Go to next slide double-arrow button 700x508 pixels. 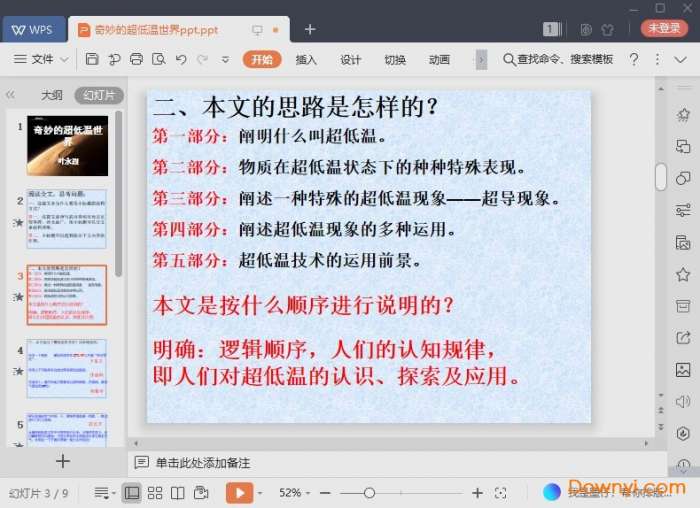click(x=661, y=427)
